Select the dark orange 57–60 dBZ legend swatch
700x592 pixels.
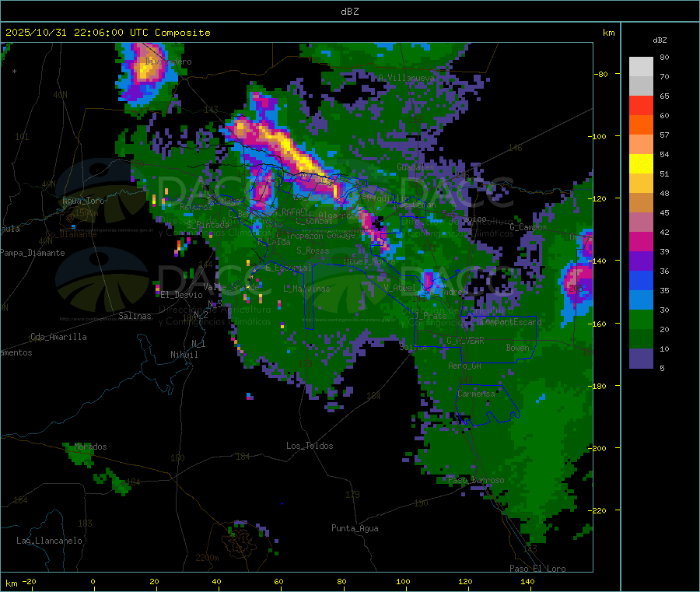tap(641, 125)
